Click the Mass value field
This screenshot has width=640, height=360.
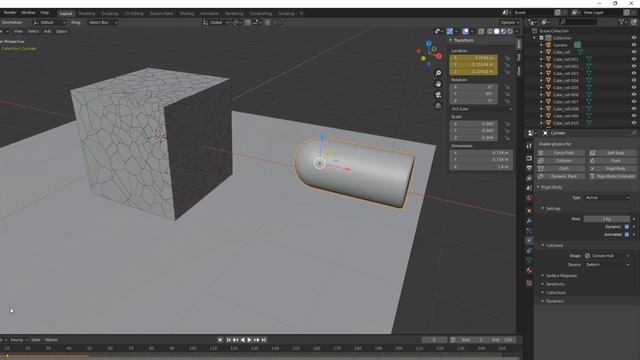(x=607, y=219)
